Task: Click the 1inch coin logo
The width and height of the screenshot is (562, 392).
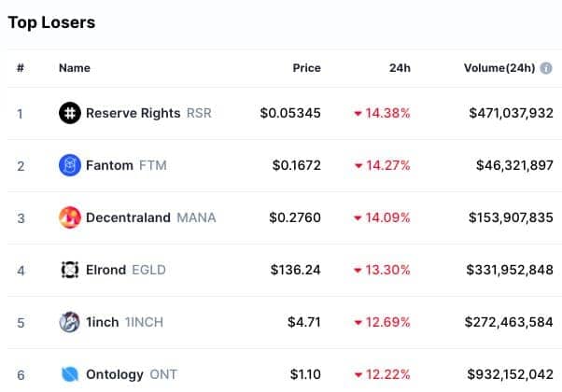Action: (69, 322)
